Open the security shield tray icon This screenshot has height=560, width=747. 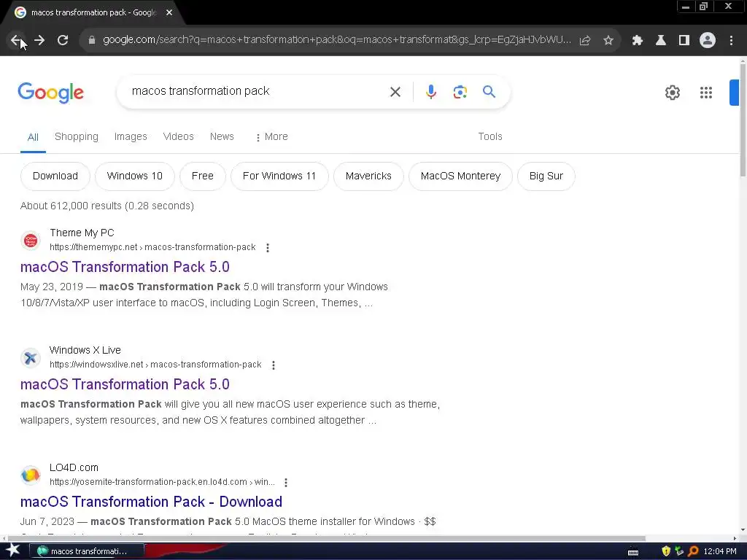point(666,551)
